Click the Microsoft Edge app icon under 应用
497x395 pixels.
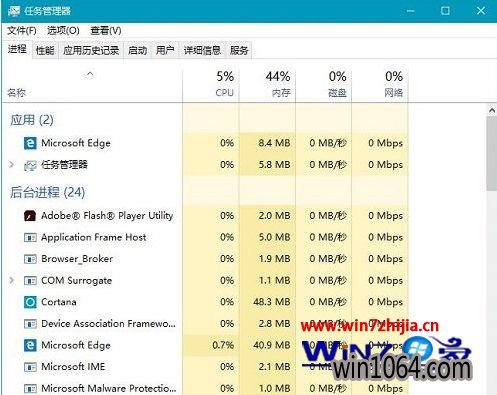[30, 143]
